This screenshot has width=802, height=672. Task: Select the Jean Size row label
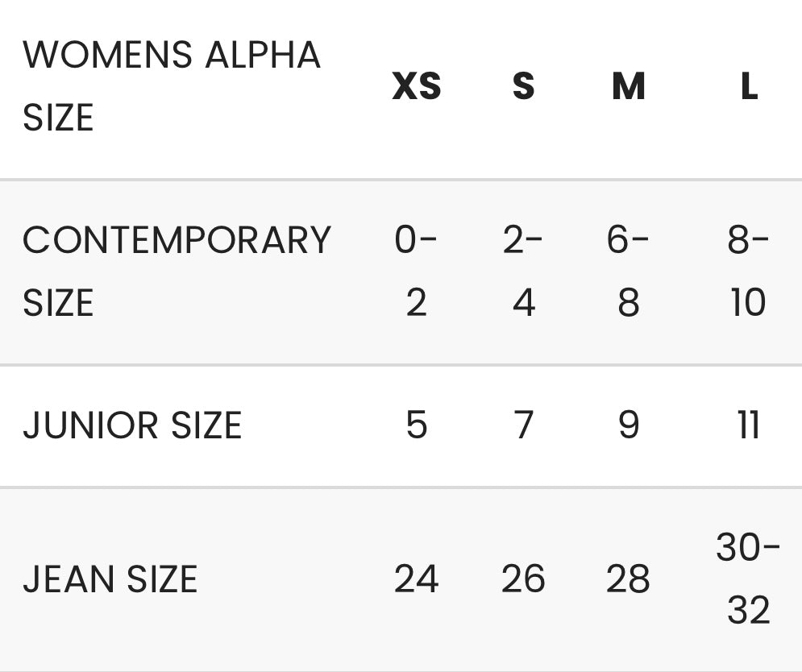[x=110, y=579]
